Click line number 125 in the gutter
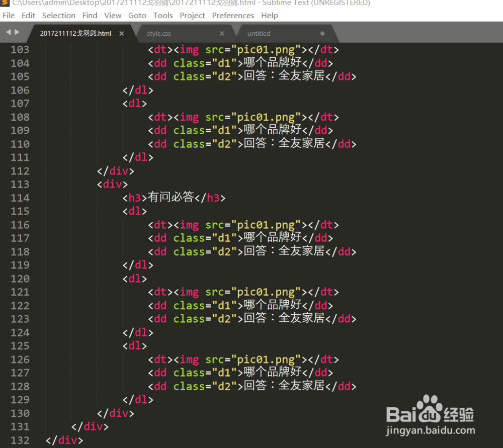Screen dimensions: 503x448 point(20,346)
